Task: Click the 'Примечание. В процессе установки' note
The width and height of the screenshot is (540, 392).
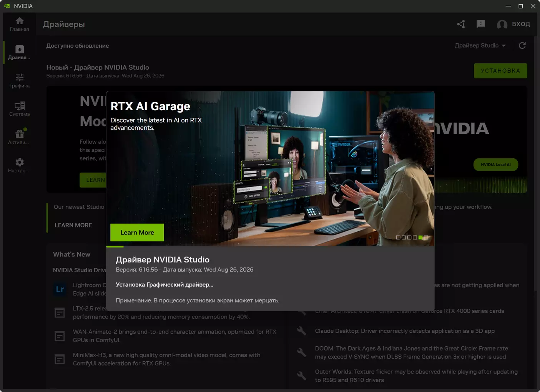Action: click(x=198, y=301)
